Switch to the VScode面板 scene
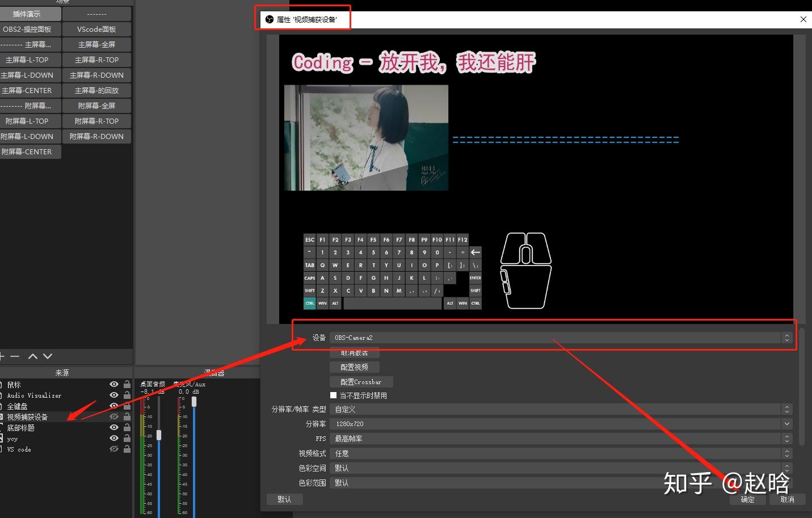This screenshot has width=812, height=518. [96, 29]
